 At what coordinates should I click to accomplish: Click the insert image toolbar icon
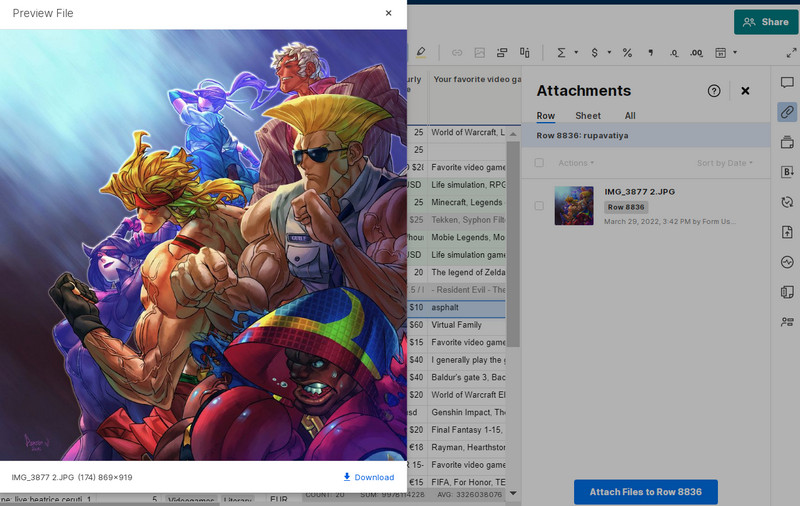coord(480,53)
